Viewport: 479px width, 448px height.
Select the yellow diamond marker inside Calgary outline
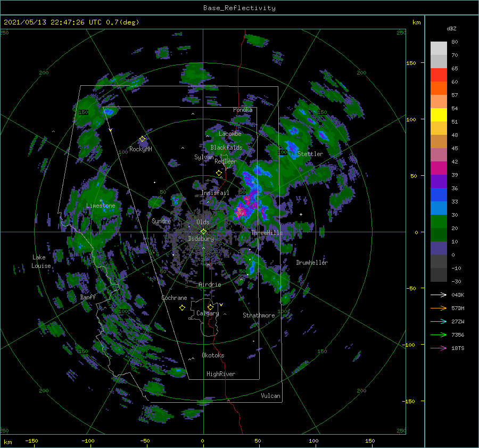[210, 307]
